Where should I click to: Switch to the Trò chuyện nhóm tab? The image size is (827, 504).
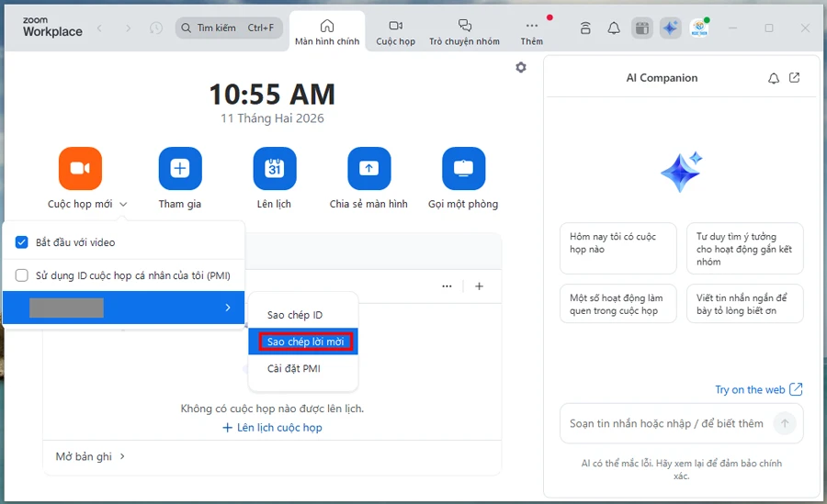click(464, 30)
